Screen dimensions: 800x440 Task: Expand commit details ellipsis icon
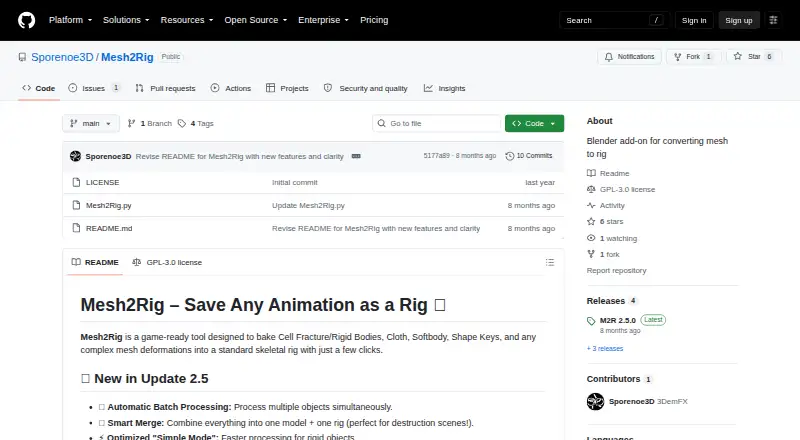tap(356, 156)
